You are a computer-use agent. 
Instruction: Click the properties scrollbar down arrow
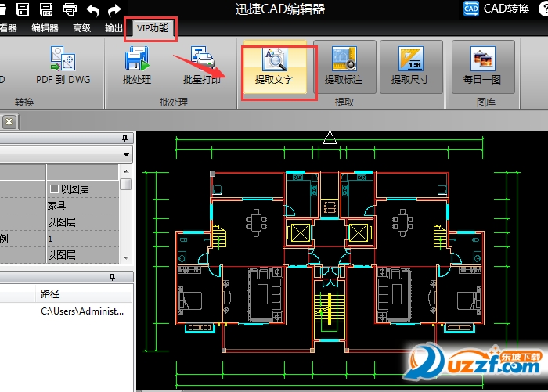click(126, 258)
